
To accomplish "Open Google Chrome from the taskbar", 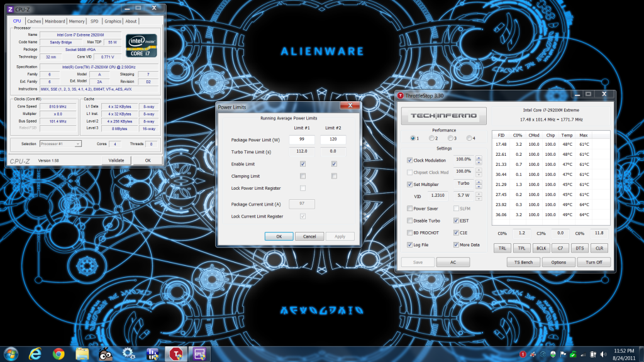I will (58, 354).
